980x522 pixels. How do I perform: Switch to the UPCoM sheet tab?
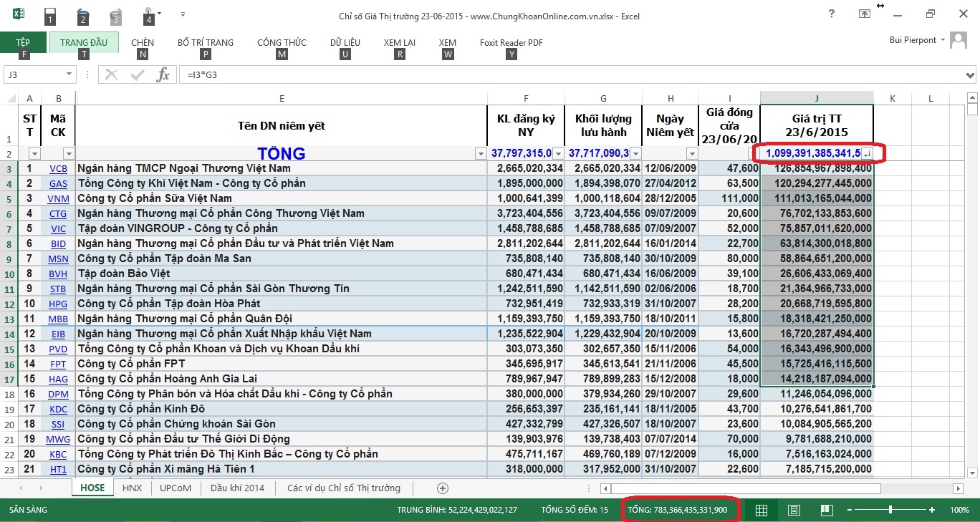click(x=176, y=488)
